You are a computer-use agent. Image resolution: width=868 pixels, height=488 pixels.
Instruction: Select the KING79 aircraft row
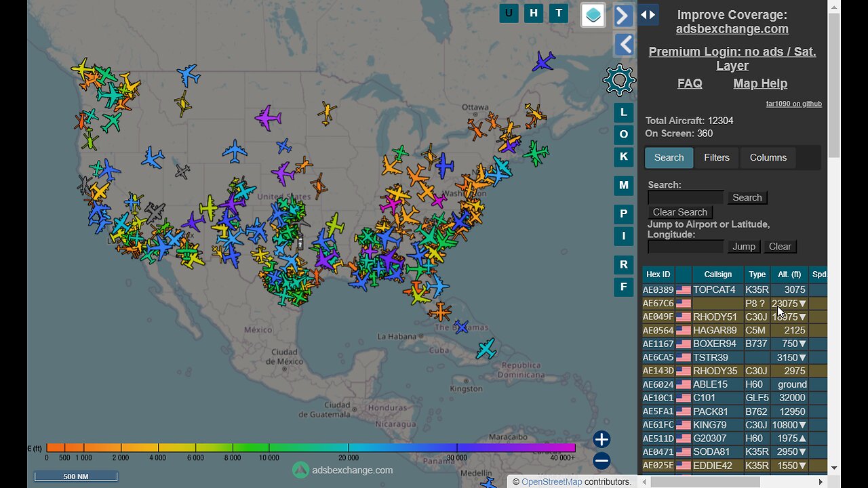[x=734, y=425]
